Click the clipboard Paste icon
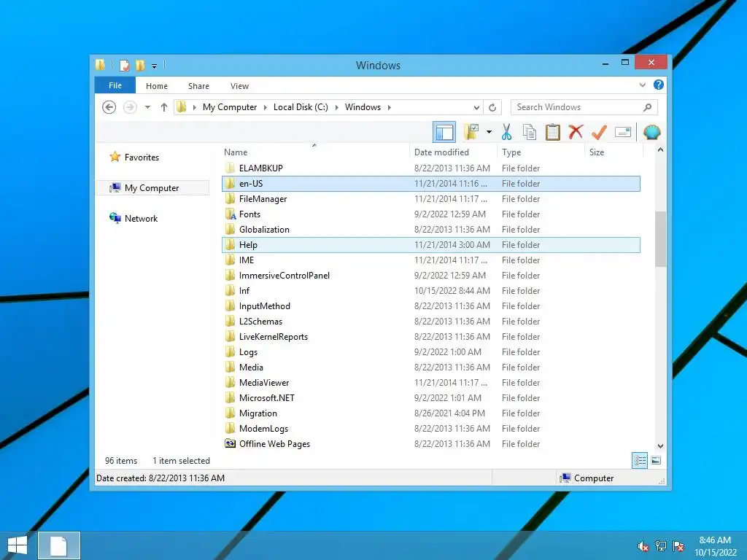This screenshot has width=747, height=560. [553, 132]
